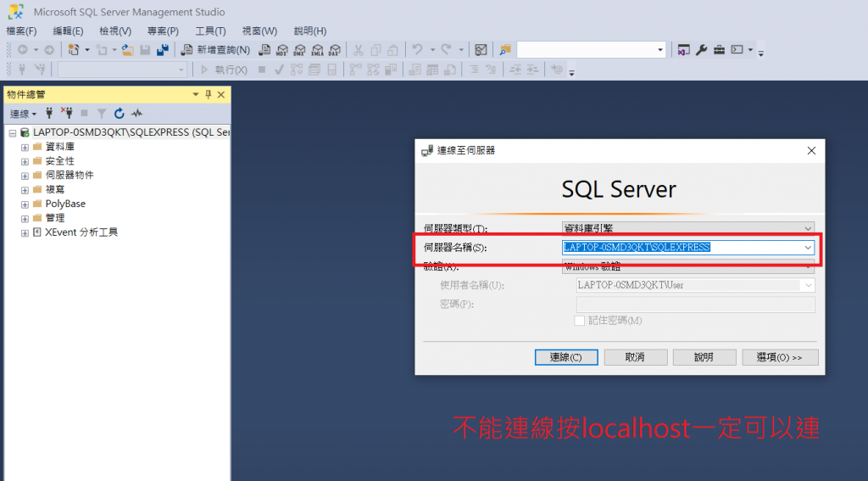
Task: Pin the 物件總管 panel
Action: [x=209, y=95]
